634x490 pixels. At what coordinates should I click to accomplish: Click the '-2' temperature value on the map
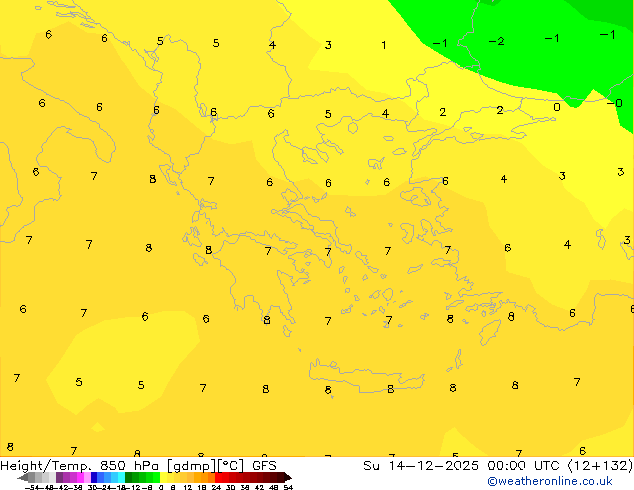pos(497,41)
